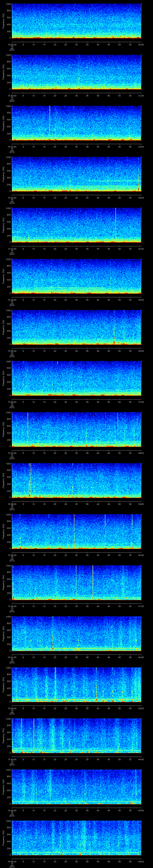This screenshot has height=868, width=153.
Task: Click the broadband spike near 17 seconds in the 15:31 spectrogram
Action: tap(50, 121)
